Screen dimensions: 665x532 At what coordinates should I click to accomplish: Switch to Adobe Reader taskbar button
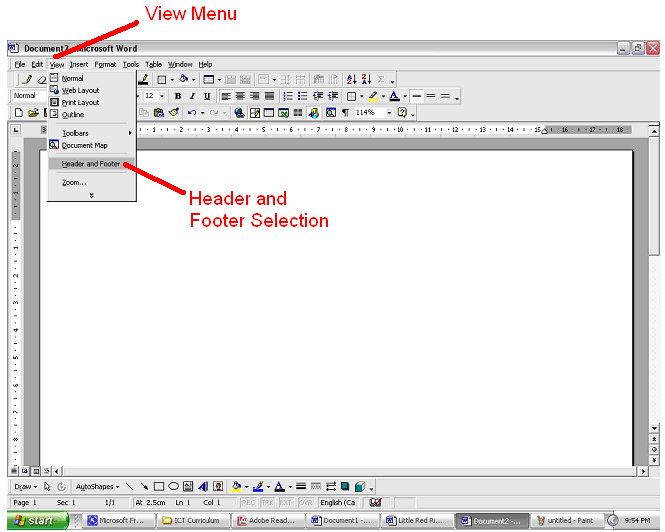[x=268, y=521]
